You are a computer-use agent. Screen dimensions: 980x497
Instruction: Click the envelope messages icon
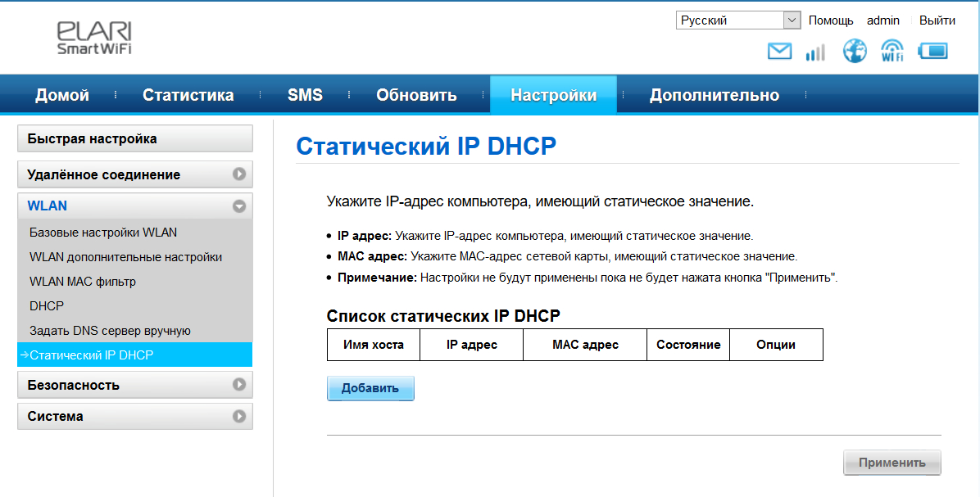pos(779,52)
